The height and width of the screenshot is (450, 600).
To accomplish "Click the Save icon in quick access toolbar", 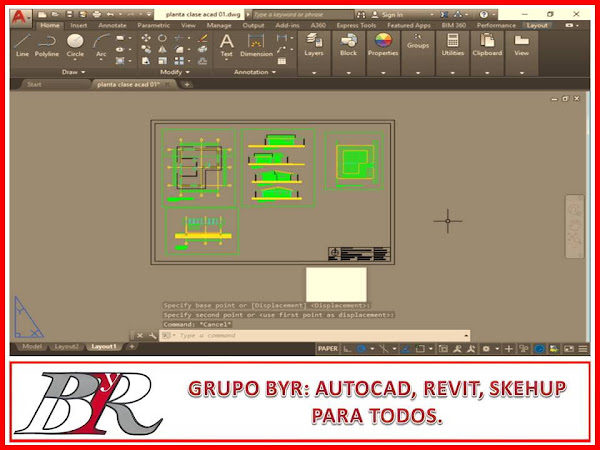I will 69,15.
